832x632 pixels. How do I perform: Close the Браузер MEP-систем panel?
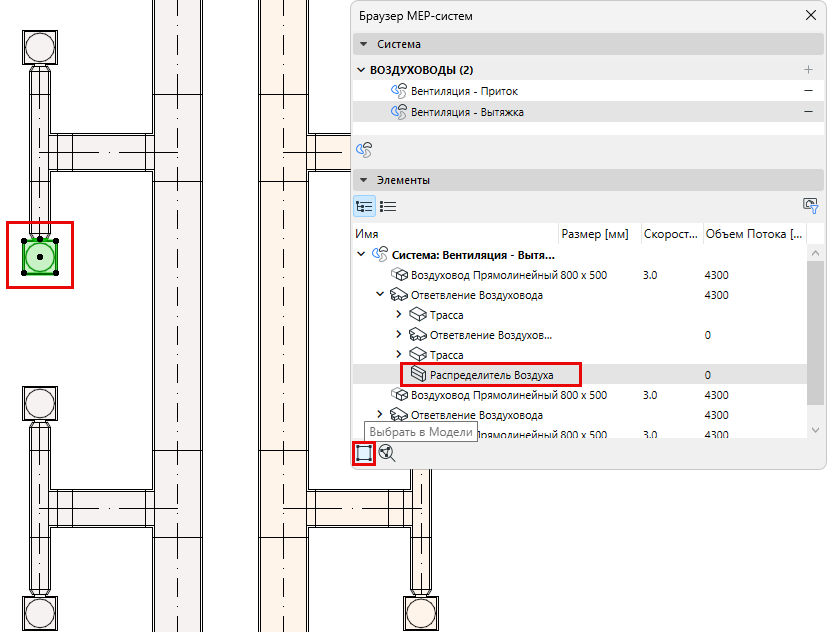point(811,15)
